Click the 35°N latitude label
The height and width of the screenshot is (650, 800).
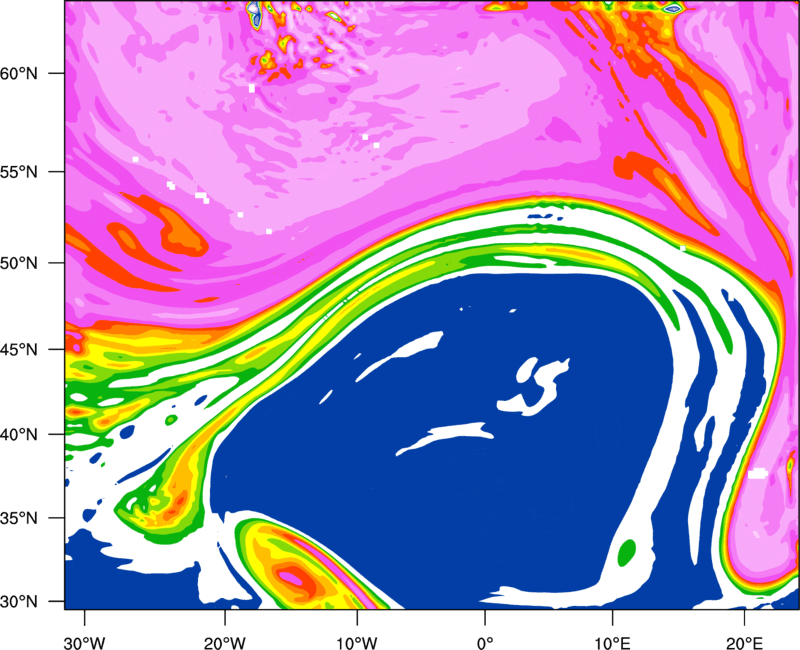point(19,519)
